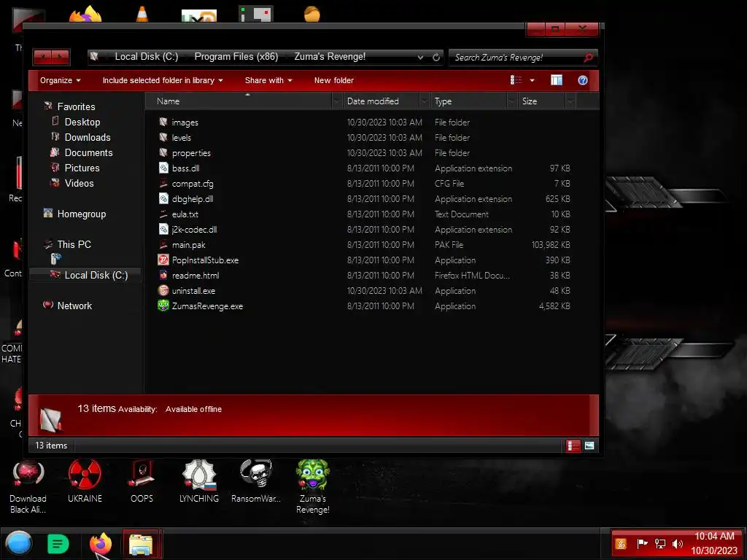Select eula.txt document icon
The image size is (747, 560).
163,214
